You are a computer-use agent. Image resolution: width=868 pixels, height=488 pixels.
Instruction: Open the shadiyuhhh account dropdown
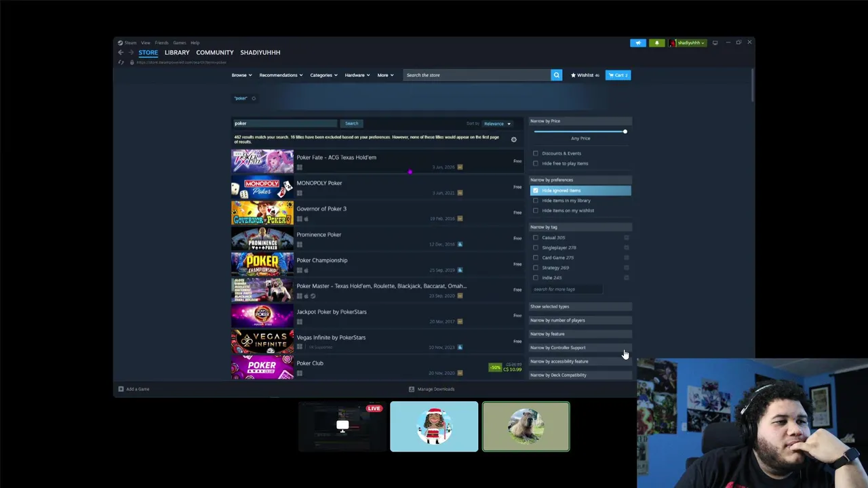coord(688,43)
